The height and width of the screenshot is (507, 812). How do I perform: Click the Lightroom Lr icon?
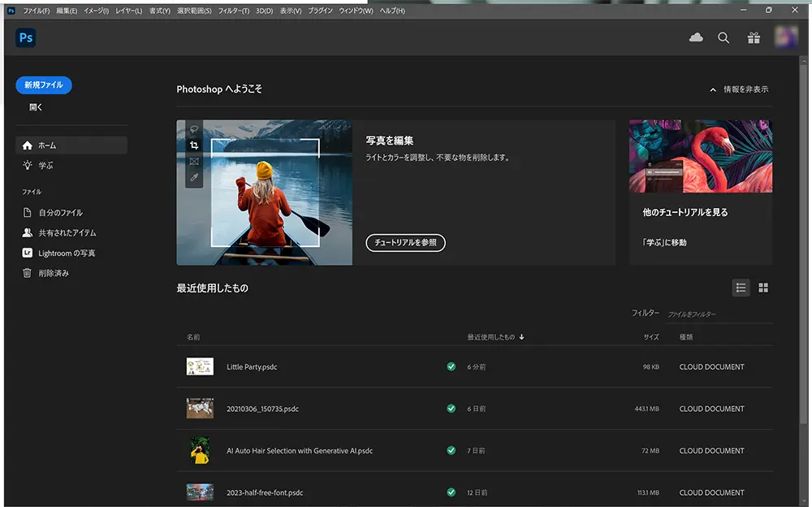(x=28, y=253)
